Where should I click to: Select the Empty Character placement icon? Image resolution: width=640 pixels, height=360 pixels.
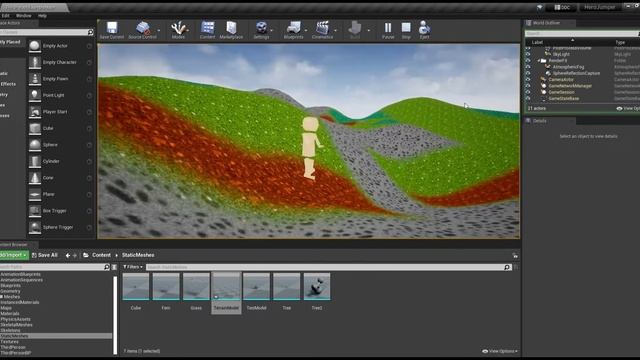tap(35, 62)
